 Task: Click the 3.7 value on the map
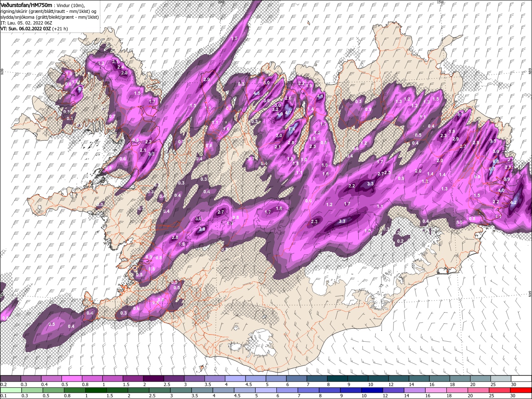[460, 114]
